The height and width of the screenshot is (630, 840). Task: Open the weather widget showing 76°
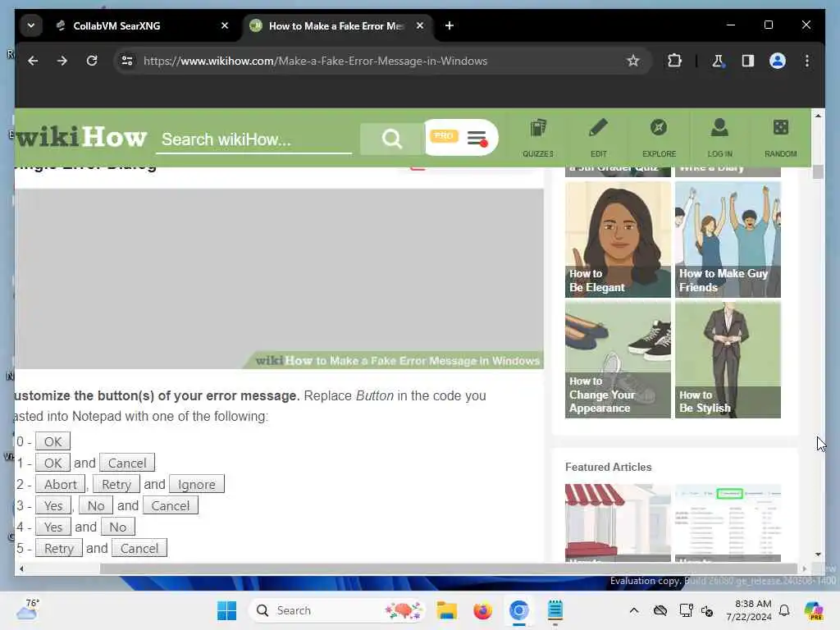28,609
